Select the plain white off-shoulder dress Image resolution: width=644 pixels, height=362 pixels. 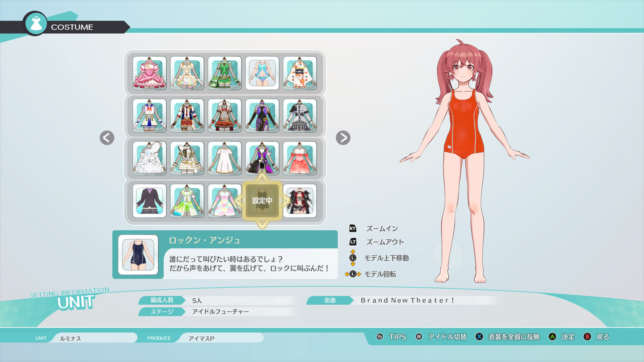pos(225,158)
